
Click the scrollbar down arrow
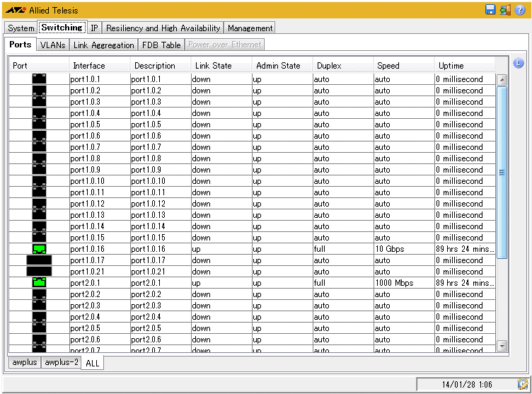[x=502, y=346]
